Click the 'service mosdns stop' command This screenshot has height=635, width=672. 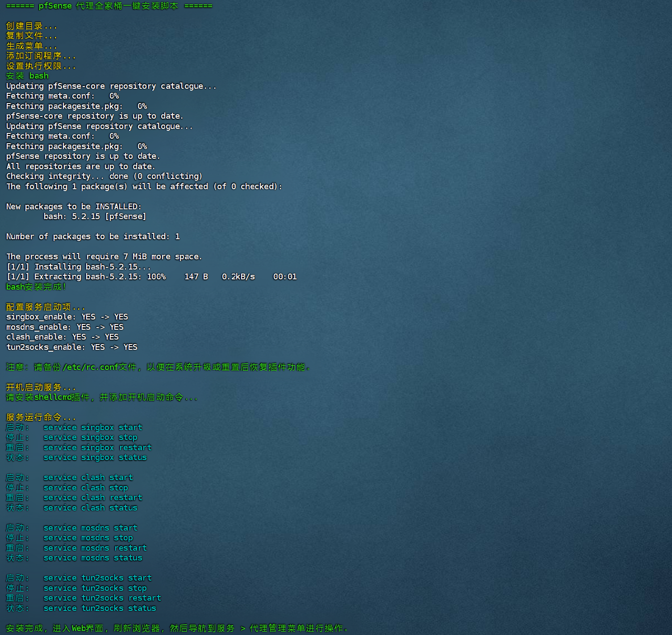pos(88,538)
